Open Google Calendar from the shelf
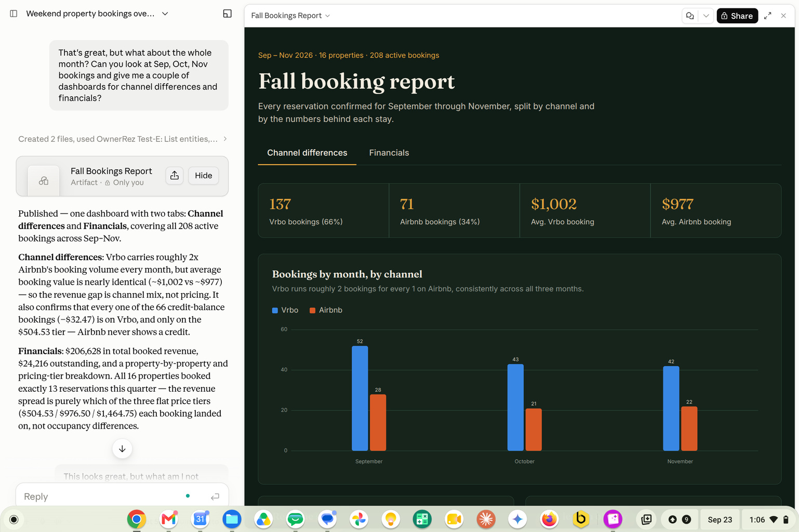This screenshot has height=532, width=799. [x=201, y=519]
